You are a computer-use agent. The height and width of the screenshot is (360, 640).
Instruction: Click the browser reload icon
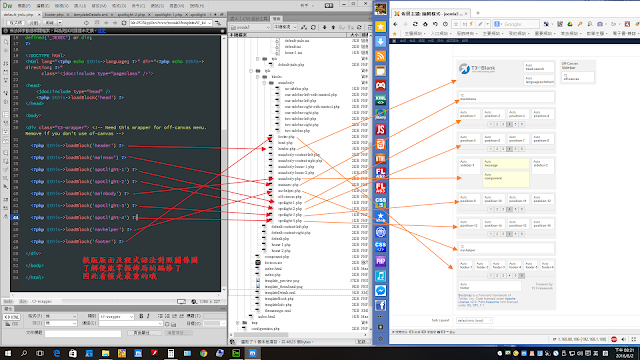pos(415,24)
